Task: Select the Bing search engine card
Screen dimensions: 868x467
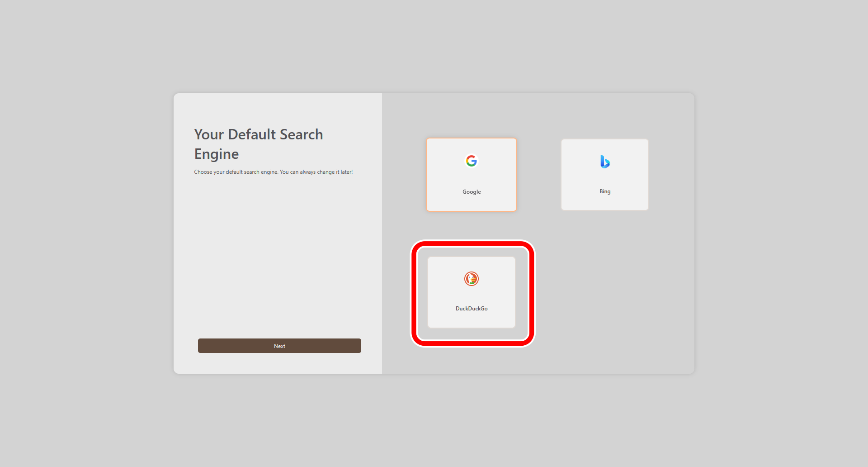Action: [x=605, y=175]
